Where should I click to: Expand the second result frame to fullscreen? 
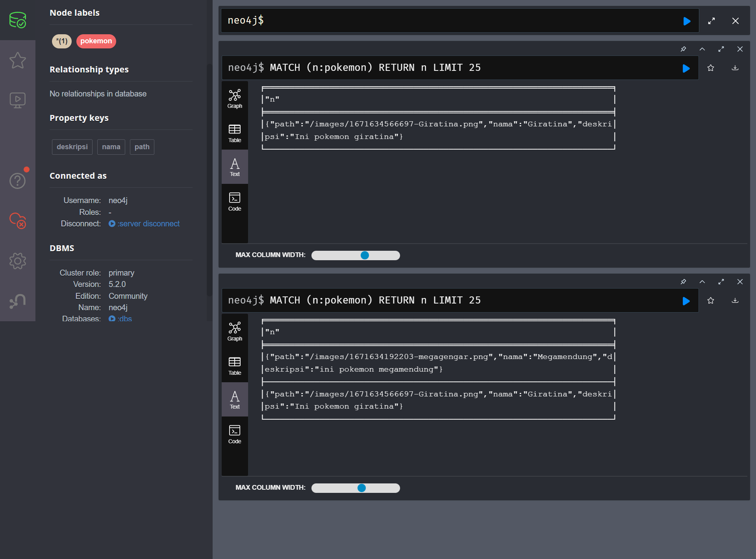pyautogui.click(x=721, y=282)
